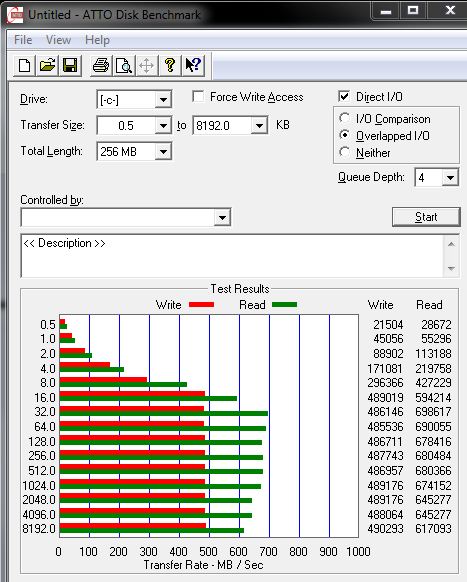This screenshot has width=467, height=582.
Task: Open the View menu
Action: click(59, 40)
